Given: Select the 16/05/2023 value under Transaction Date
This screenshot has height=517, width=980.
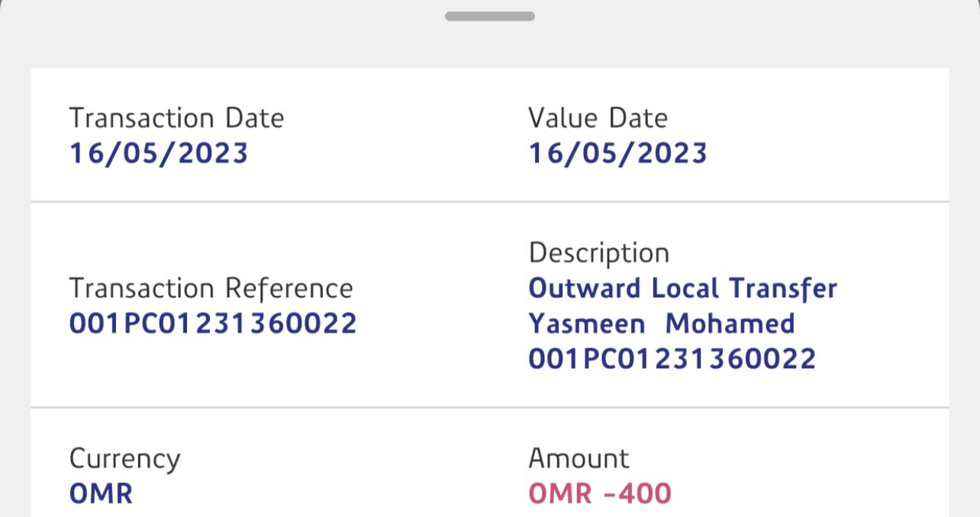Looking at the screenshot, I should (159, 153).
